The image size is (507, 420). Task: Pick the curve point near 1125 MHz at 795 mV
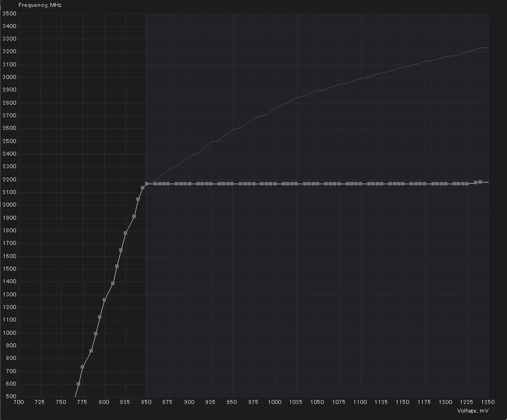pyautogui.click(x=100, y=317)
